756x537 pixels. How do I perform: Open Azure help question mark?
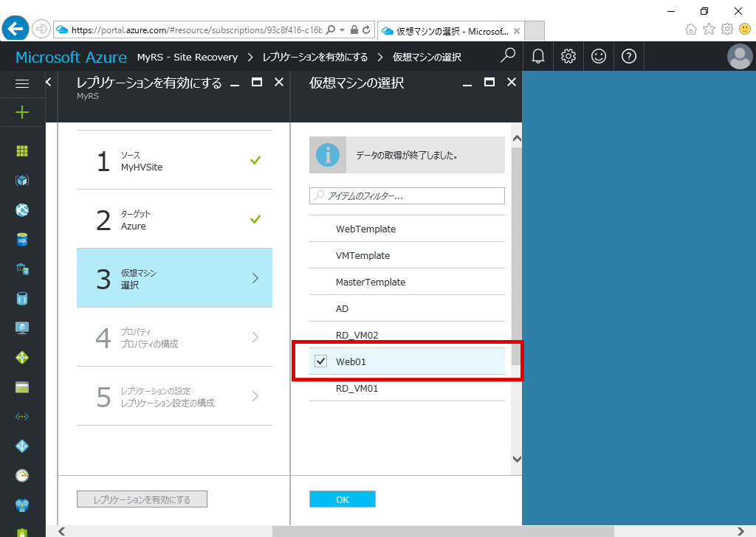629,56
